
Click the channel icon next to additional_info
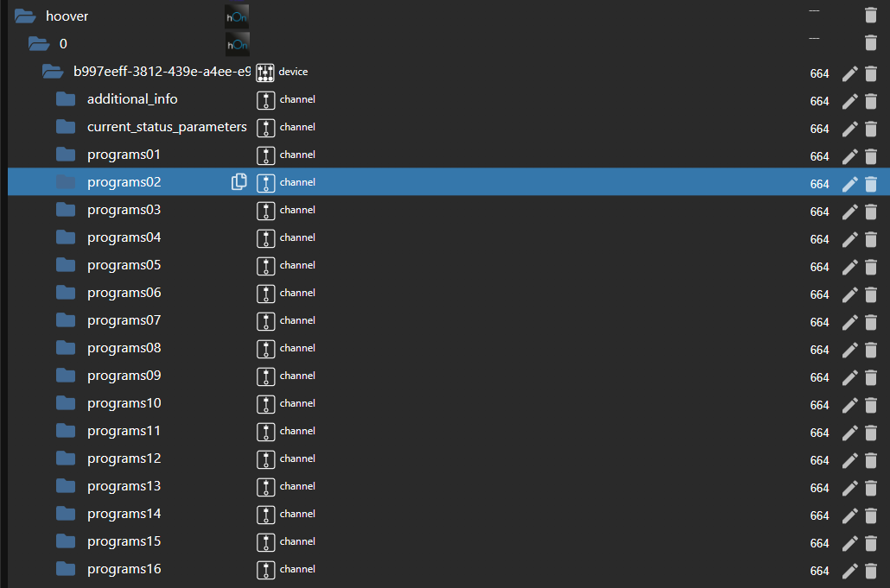pyautogui.click(x=265, y=100)
